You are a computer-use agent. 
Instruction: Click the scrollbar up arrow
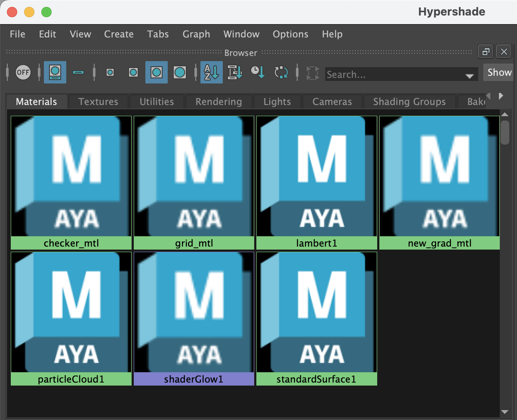(505, 115)
